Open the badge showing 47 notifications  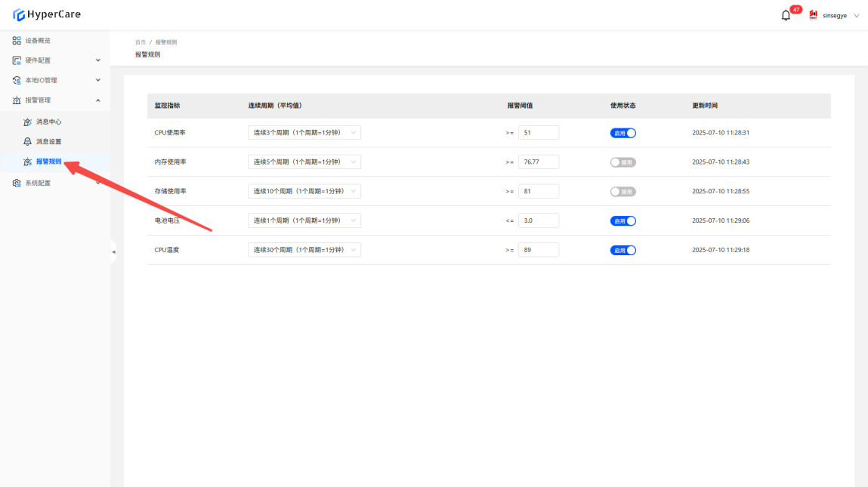[796, 9]
